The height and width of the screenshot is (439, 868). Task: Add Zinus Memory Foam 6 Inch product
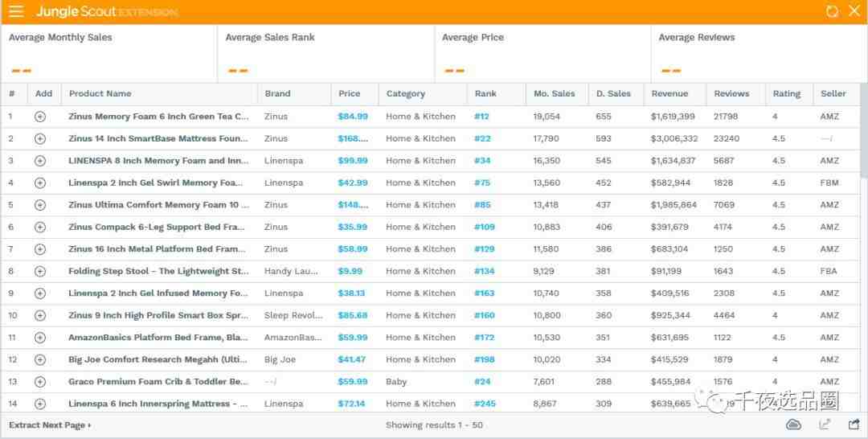coord(40,117)
